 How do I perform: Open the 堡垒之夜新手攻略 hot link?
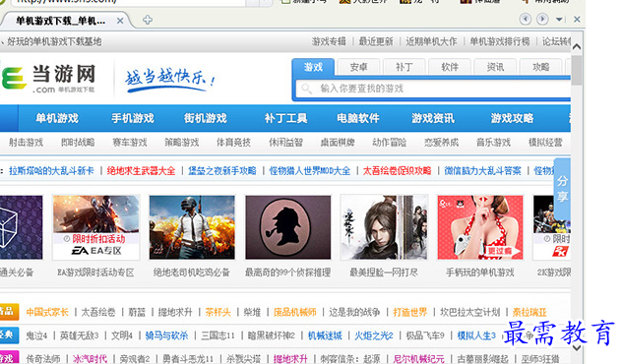click(222, 171)
